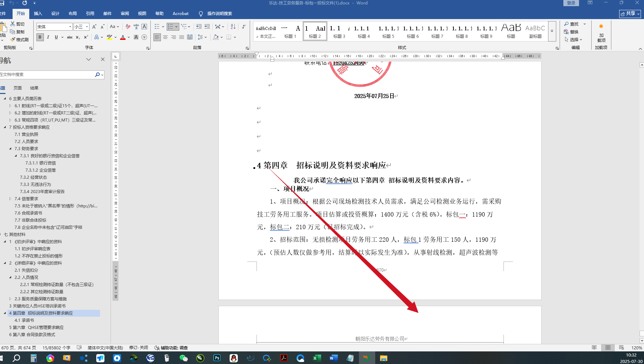The height and width of the screenshot is (364, 644).
Task: Sort the selection with the A-Z icon
Action: [233, 27]
